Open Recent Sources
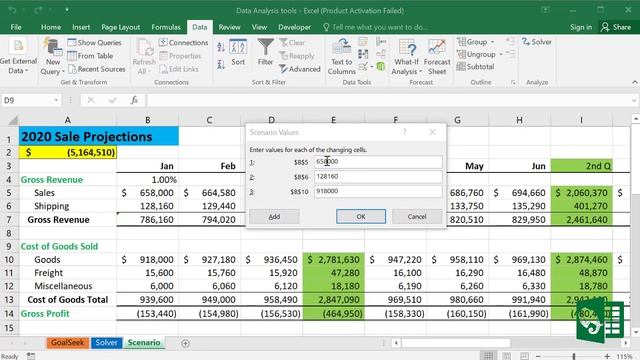 pyautogui.click(x=97, y=69)
